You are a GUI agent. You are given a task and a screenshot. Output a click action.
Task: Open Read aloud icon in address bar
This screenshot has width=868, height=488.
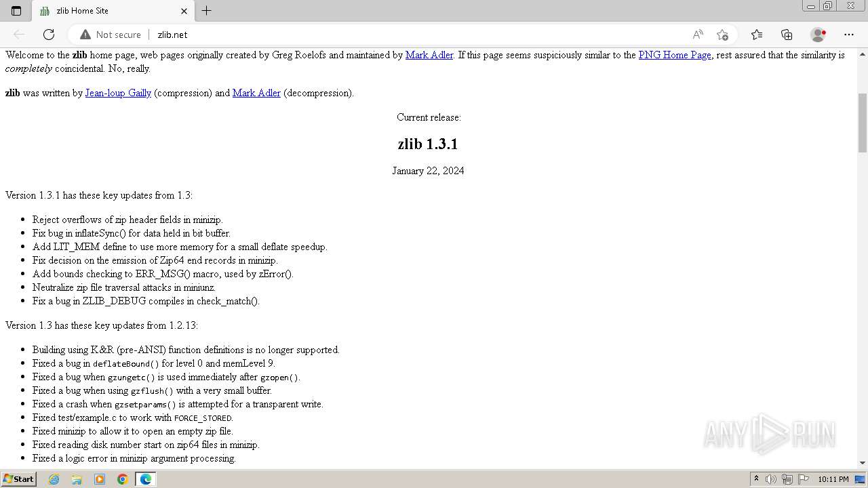point(698,35)
